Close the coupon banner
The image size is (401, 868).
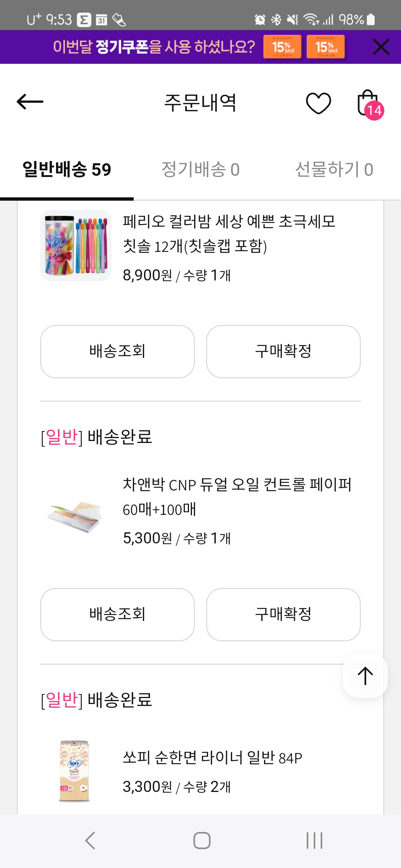click(x=381, y=47)
